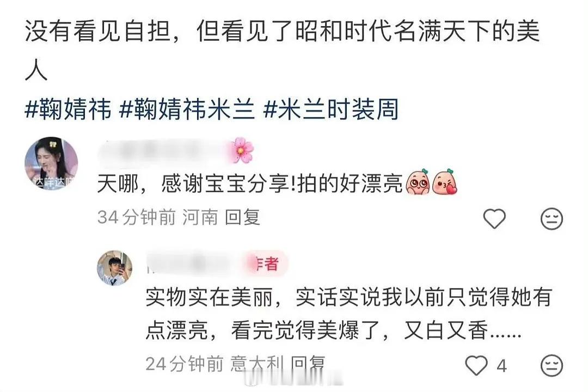
Task: Tap the kissing peach sticker with heart
Action: pyautogui.click(x=445, y=182)
